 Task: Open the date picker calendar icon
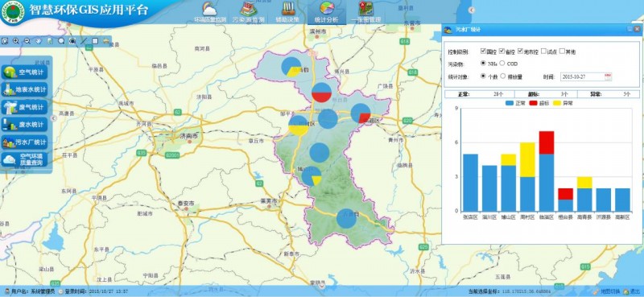click(608, 76)
